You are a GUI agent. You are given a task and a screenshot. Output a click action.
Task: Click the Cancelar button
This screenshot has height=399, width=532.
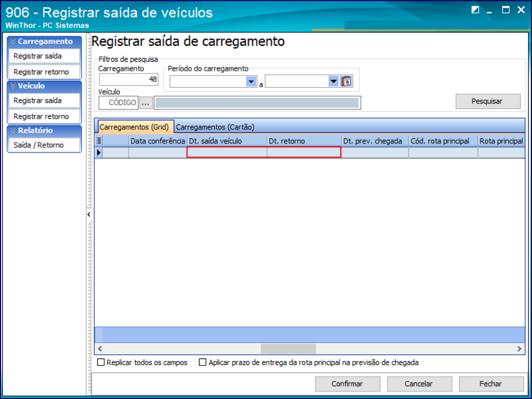[x=419, y=384]
